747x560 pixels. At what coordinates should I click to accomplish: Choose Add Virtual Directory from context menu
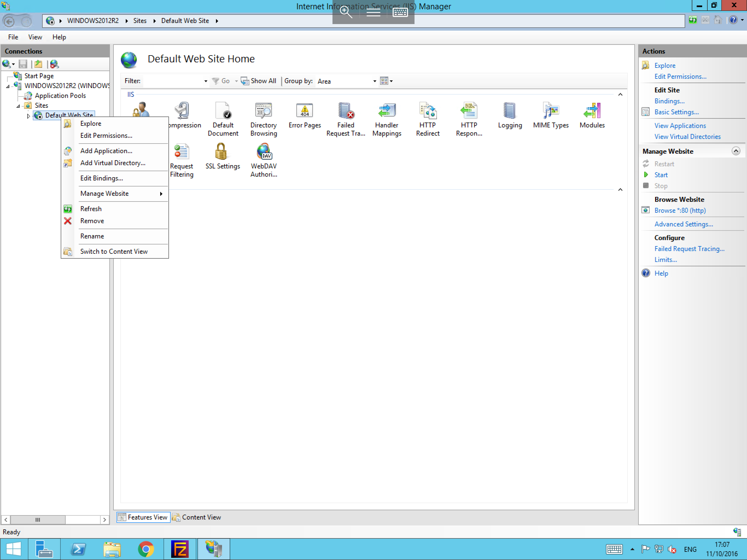pos(115,163)
